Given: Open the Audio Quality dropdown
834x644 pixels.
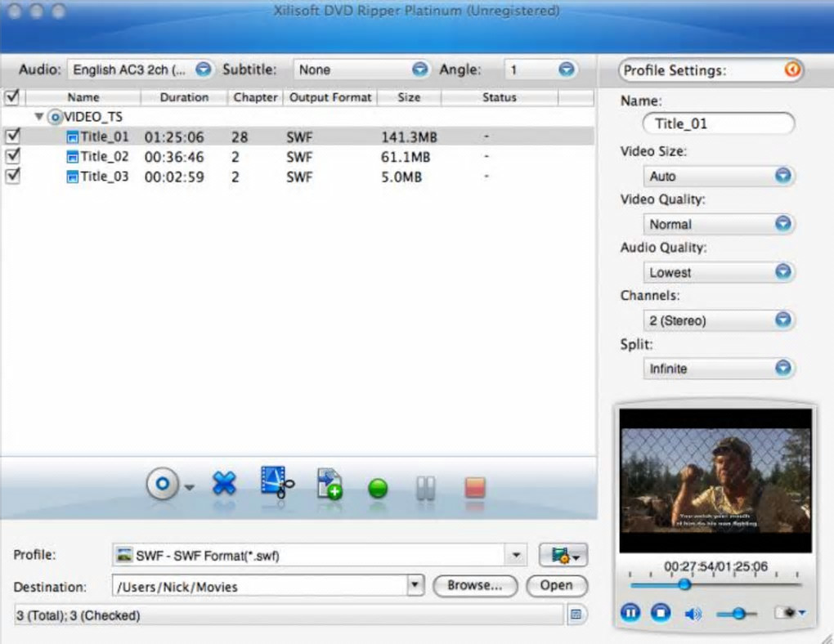Looking at the screenshot, I should point(719,272).
